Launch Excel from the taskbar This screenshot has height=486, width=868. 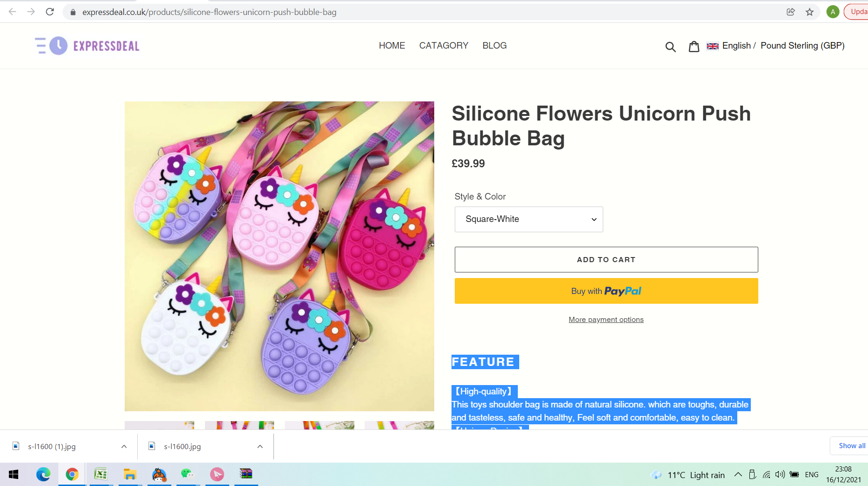coord(101,474)
